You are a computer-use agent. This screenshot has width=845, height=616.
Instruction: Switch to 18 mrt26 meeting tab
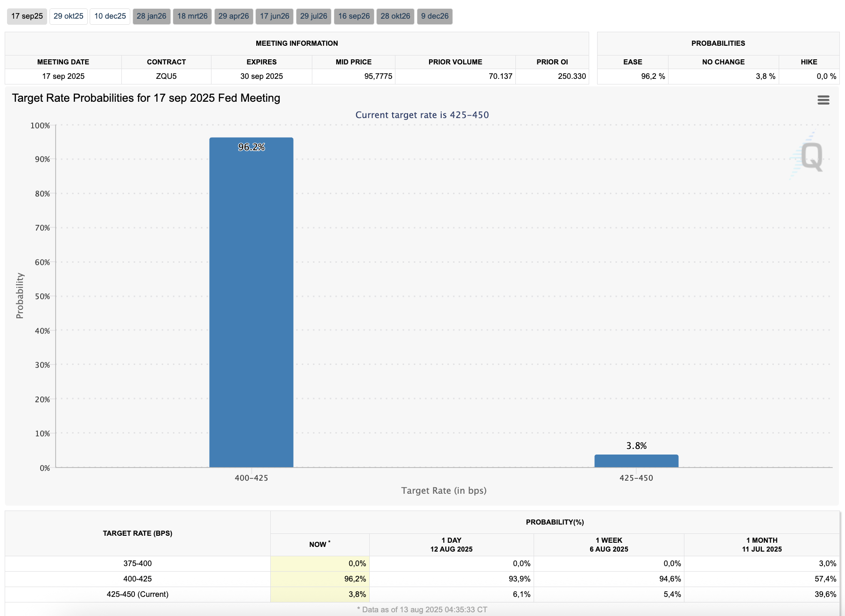click(192, 16)
